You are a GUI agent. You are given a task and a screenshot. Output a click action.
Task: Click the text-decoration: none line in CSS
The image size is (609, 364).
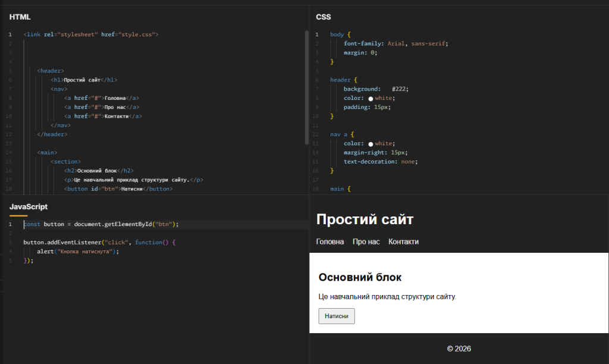(381, 161)
